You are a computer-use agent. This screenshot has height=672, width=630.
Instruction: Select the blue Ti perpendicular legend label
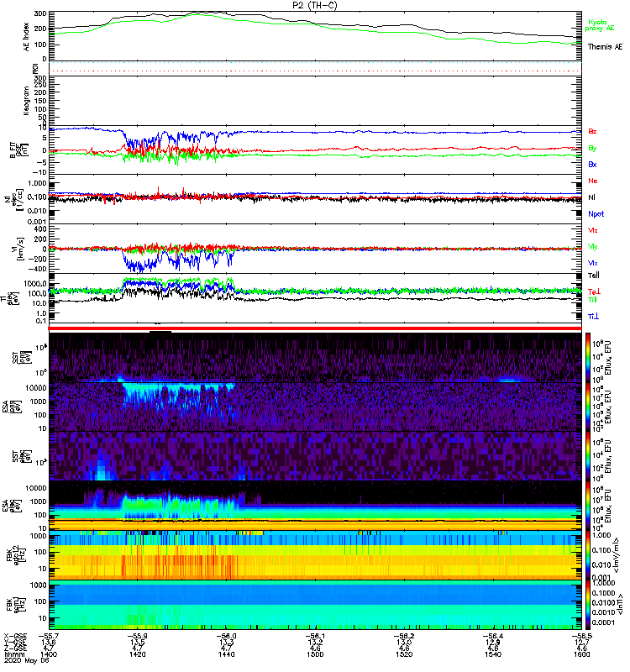point(593,317)
